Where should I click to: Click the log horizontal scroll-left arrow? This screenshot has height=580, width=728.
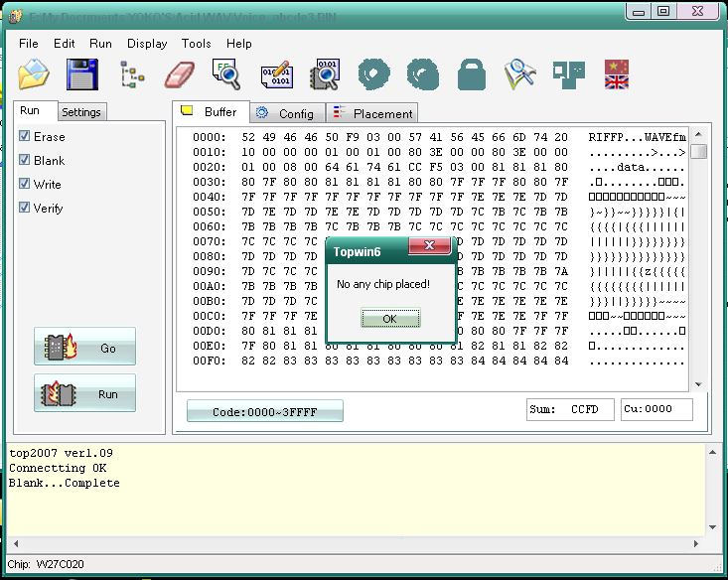pos(16,543)
